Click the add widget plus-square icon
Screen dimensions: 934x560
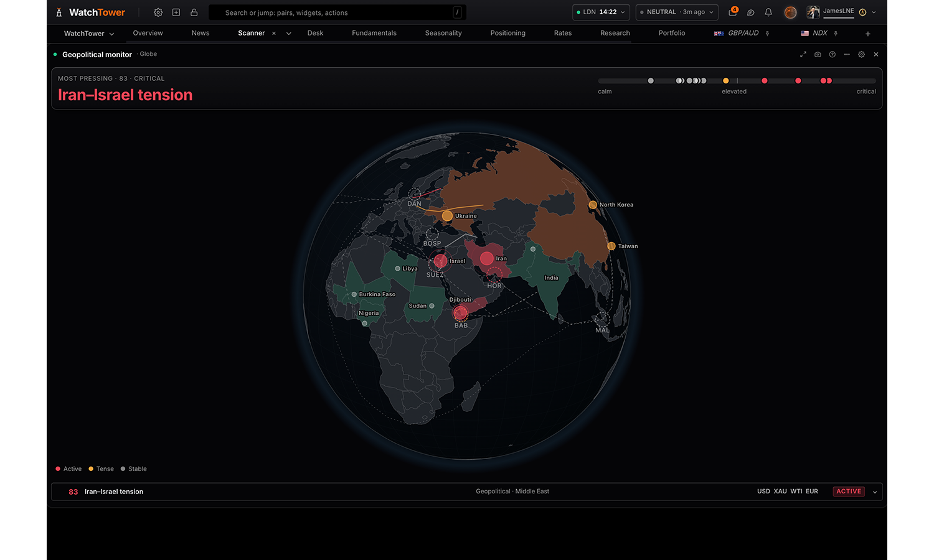[x=176, y=12]
